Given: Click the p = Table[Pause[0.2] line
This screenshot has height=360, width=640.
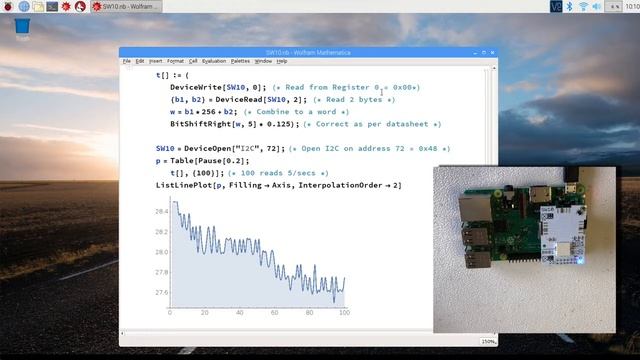Looking at the screenshot, I should (202, 161).
